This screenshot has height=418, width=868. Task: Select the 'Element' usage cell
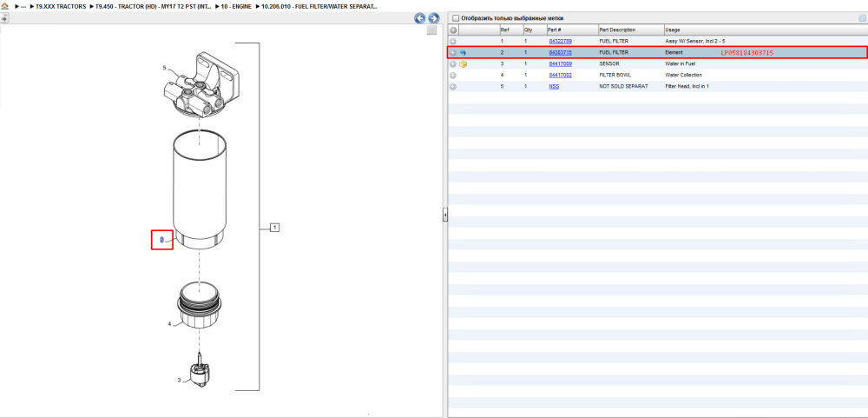coord(674,53)
